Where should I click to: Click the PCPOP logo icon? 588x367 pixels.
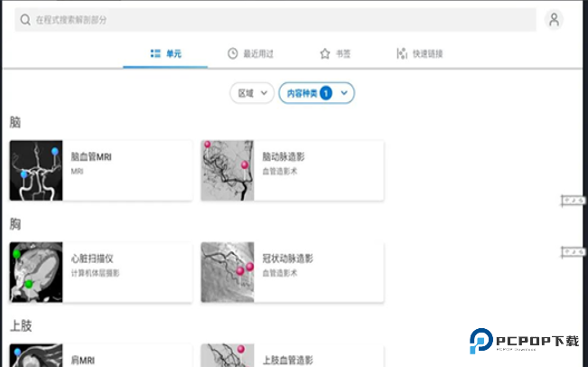click(481, 341)
